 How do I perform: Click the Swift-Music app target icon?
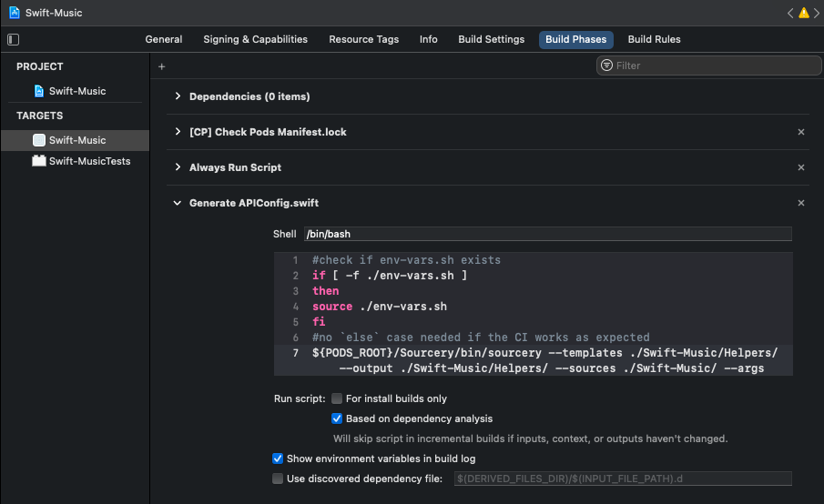click(x=39, y=140)
